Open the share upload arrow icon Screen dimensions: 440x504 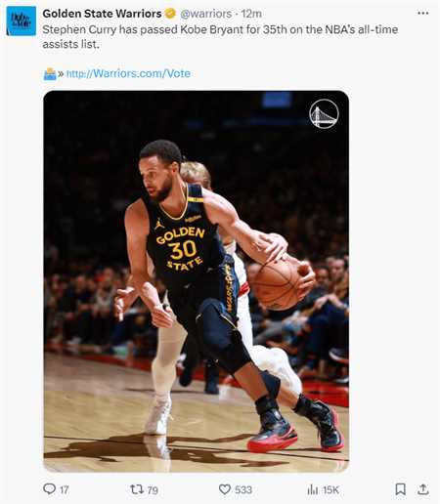point(422,489)
